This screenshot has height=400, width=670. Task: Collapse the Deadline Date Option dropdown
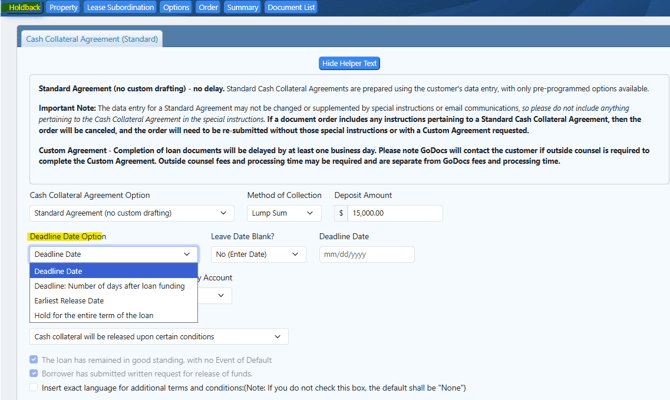[x=113, y=254]
